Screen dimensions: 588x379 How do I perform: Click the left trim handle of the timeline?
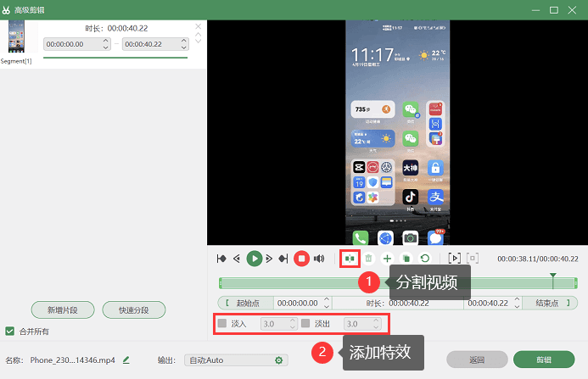[x=221, y=283]
